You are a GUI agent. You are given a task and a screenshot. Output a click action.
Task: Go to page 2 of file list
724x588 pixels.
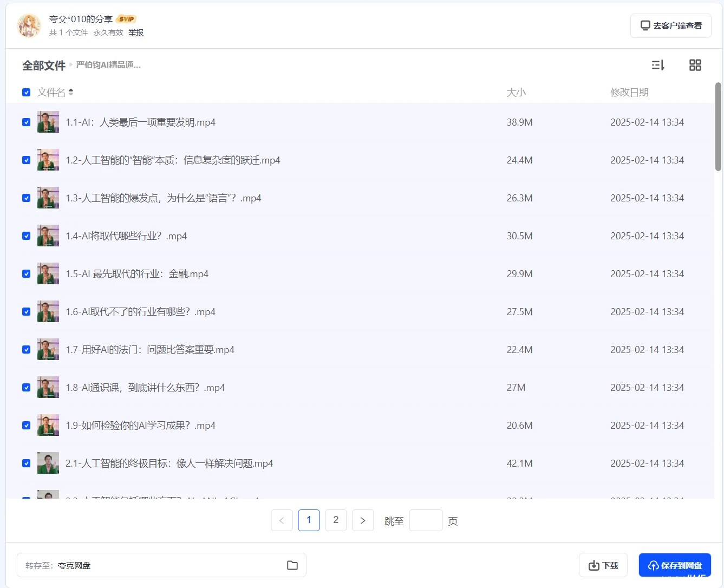point(336,520)
